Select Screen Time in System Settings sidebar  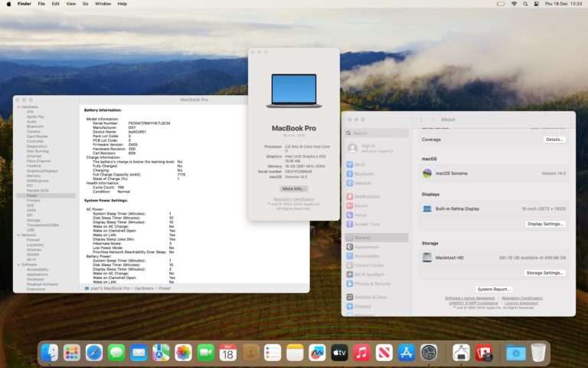tap(376, 224)
